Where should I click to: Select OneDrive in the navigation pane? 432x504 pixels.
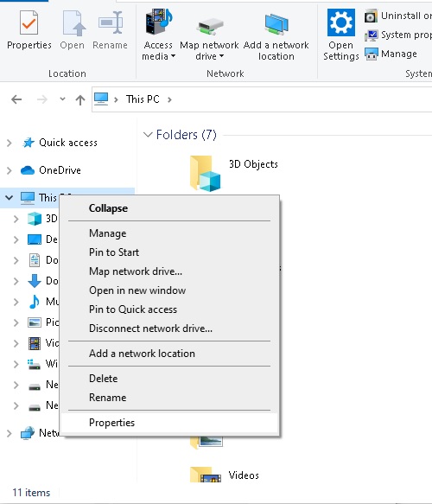click(60, 170)
